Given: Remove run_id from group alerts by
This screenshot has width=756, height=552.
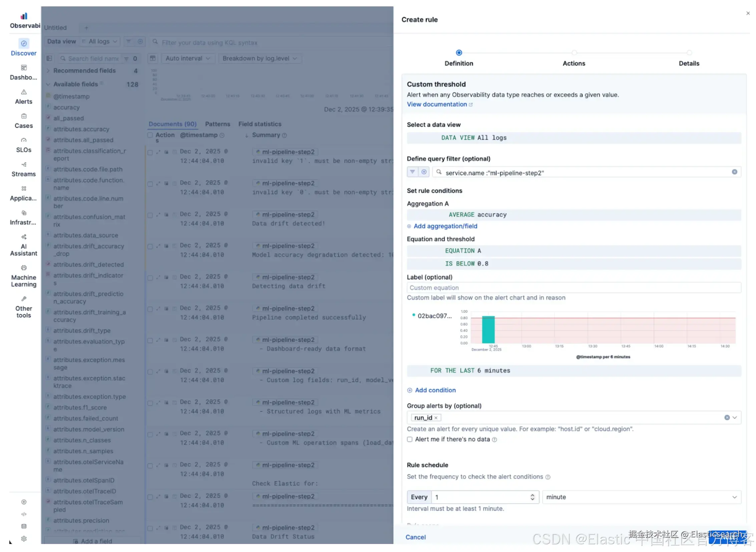Looking at the screenshot, I should click(x=436, y=418).
